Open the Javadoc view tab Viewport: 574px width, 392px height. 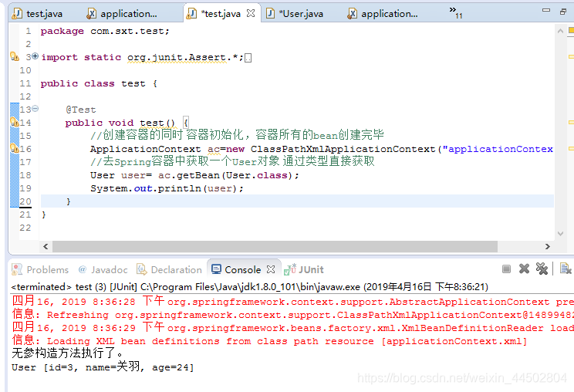click(x=103, y=270)
